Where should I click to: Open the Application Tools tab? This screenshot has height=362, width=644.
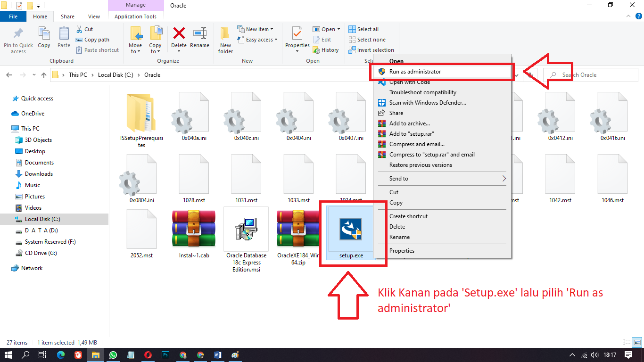point(135,16)
